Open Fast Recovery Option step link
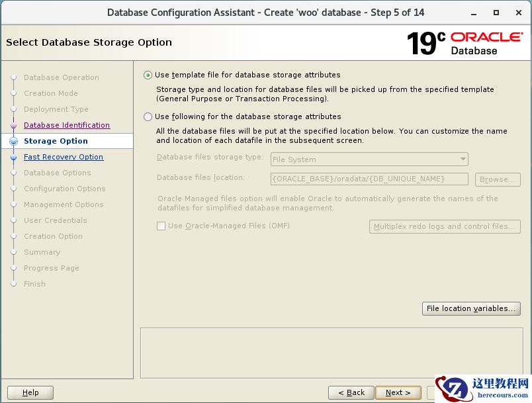 pyautogui.click(x=64, y=157)
